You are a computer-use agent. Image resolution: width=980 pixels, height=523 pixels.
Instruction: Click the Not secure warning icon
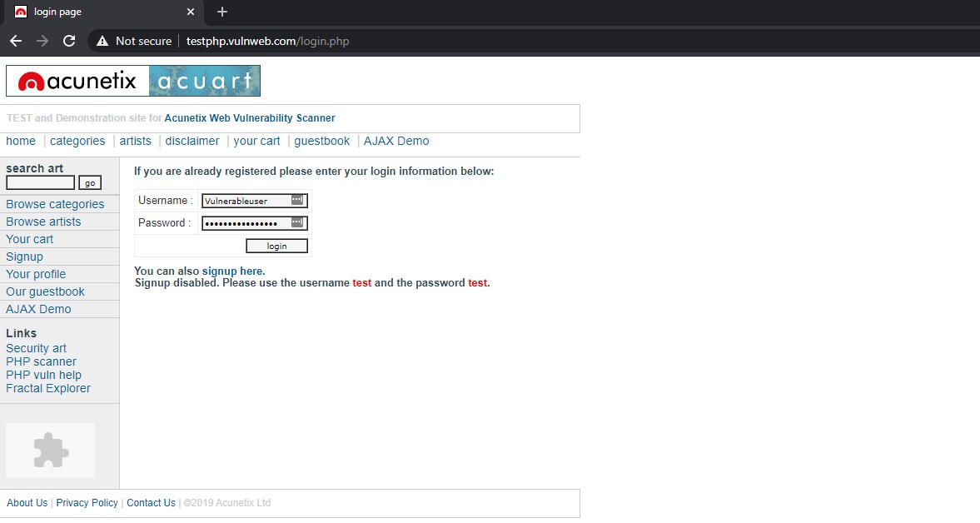tap(102, 42)
